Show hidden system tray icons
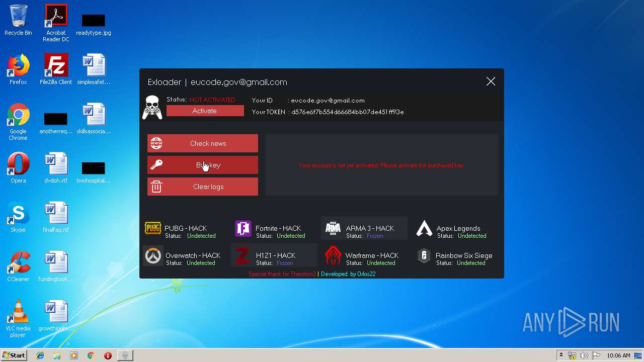Image resolution: width=644 pixels, height=362 pixels. [x=561, y=355]
